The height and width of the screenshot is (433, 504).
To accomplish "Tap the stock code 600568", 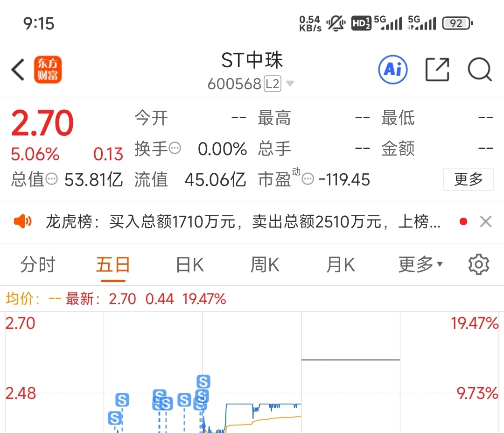I will click(234, 84).
